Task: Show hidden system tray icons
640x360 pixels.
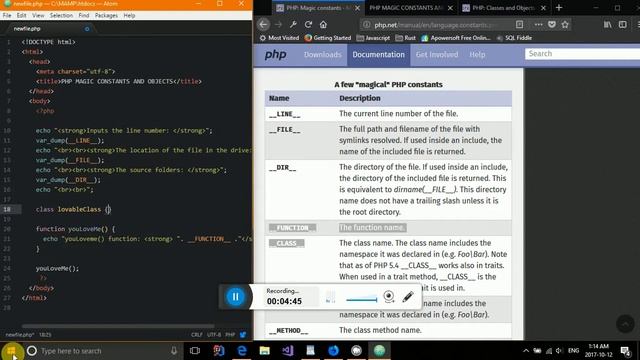Action: tap(526, 351)
